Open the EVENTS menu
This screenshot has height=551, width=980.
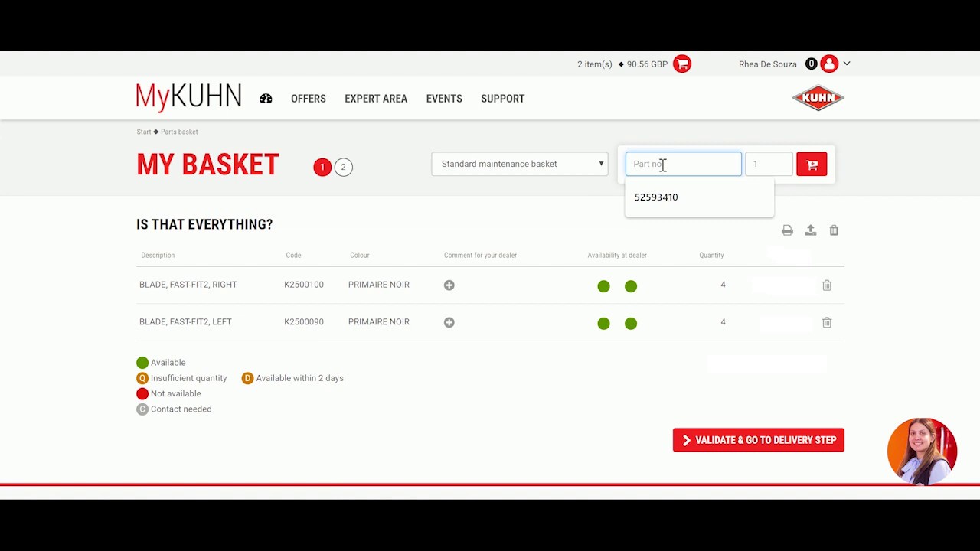tap(444, 99)
